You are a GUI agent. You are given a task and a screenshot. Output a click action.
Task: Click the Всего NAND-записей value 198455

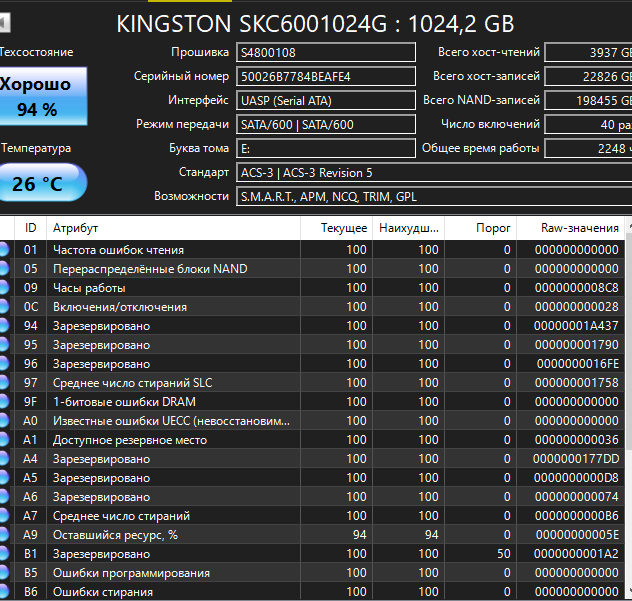click(x=588, y=100)
